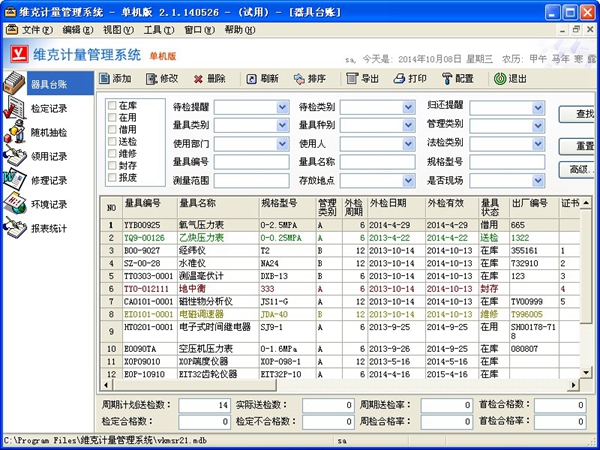The width and height of the screenshot is (600, 450).
Task: Click the 外检日期 column header
Action: coord(396,207)
